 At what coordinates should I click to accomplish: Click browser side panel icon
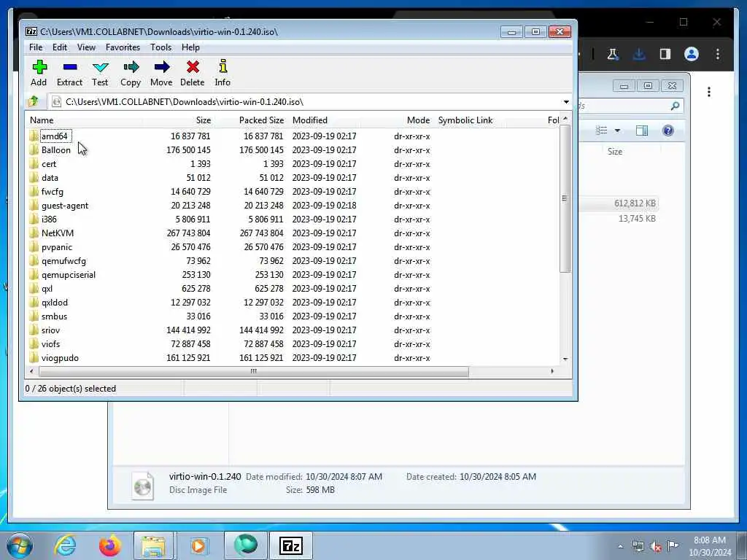(x=665, y=54)
